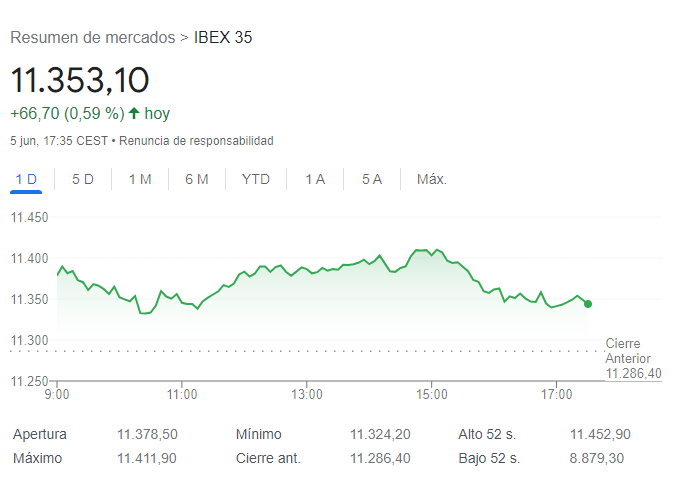Switch to the 6 M tab
This screenshot has width=682, height=483.
coord(197,179)
